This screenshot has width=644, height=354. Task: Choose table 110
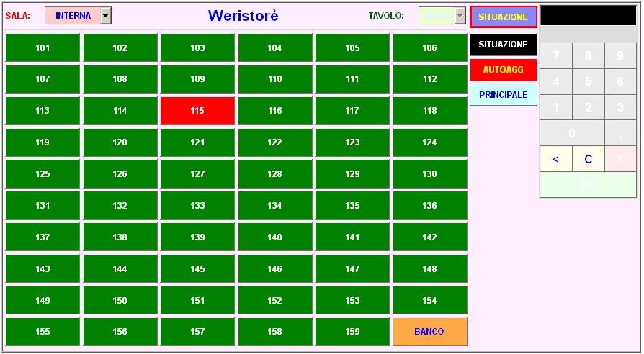point(274,79)
